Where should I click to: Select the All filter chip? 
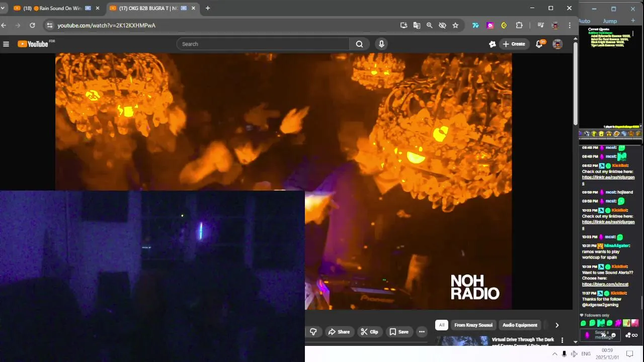coord(441,325)
